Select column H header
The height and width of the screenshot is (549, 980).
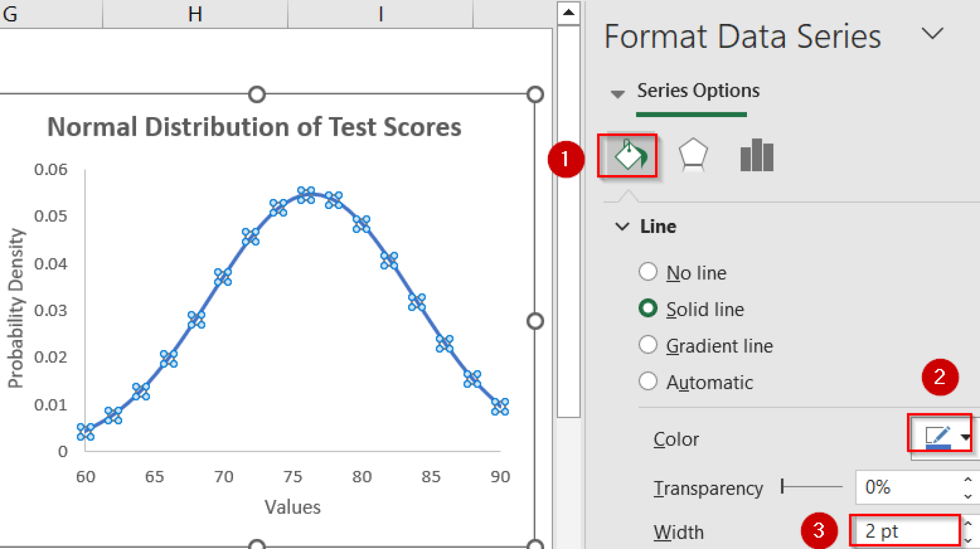point(195,14)
